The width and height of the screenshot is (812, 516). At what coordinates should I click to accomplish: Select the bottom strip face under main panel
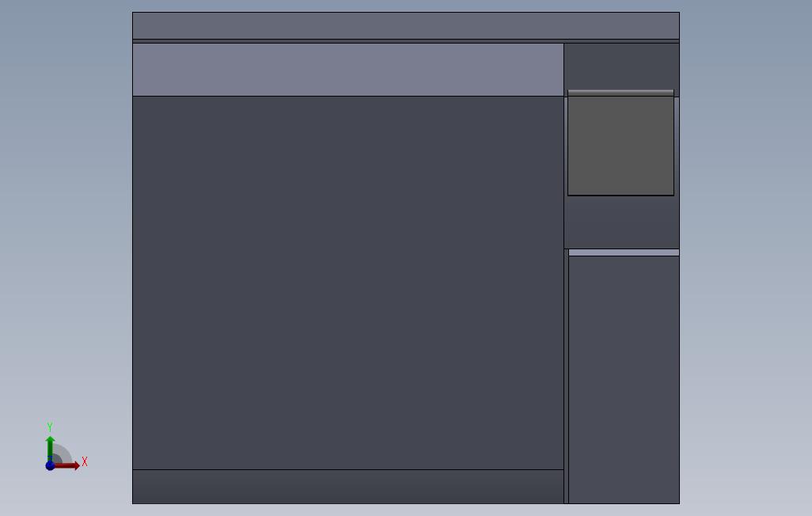[348, 487]
